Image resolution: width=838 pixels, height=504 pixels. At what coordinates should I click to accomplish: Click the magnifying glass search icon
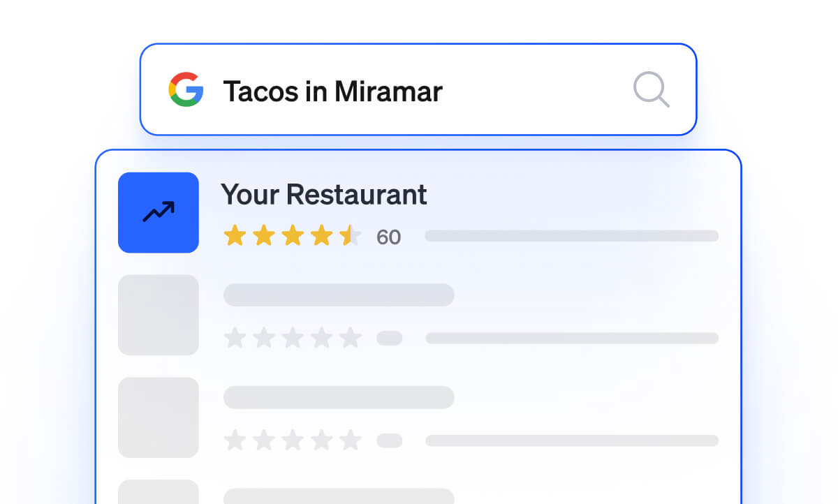(x=652, y=90)
